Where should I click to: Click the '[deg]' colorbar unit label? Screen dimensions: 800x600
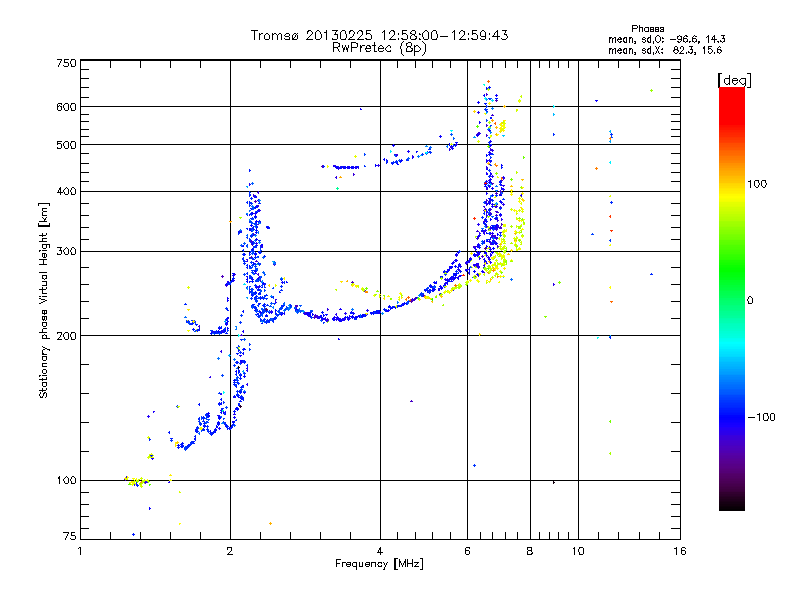click(734, 80)
